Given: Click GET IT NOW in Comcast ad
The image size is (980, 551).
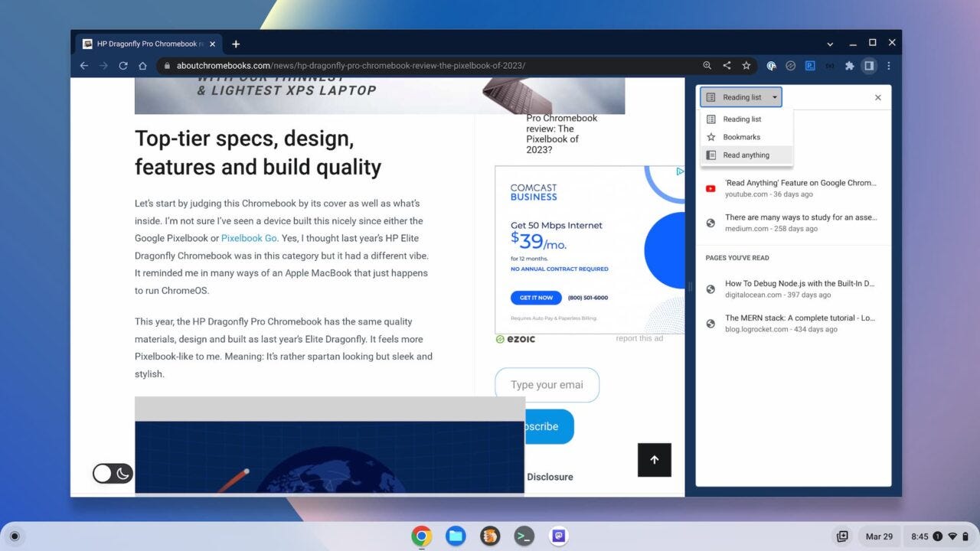Looking at the screenshot, I should point(536,298).
